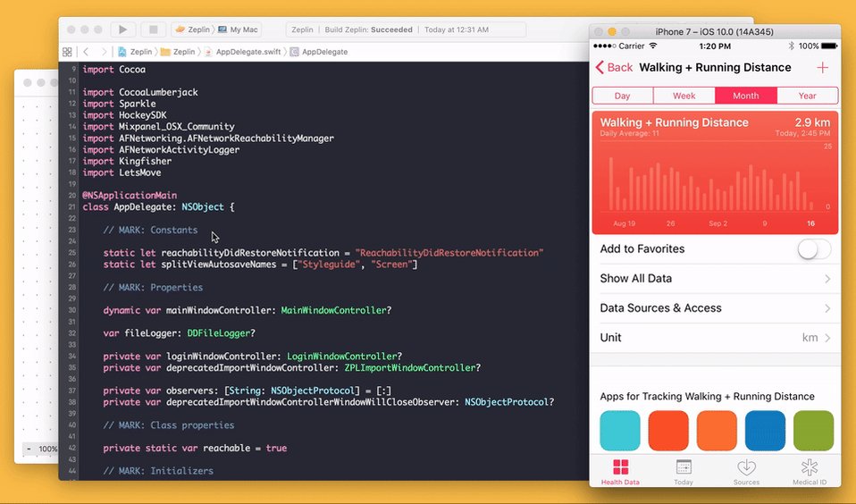Image resolution: width=856 pixels, height=504 pixels.
Task: Switch the chart to Week view
Action: pyautogui.click(x=684, y=96)
